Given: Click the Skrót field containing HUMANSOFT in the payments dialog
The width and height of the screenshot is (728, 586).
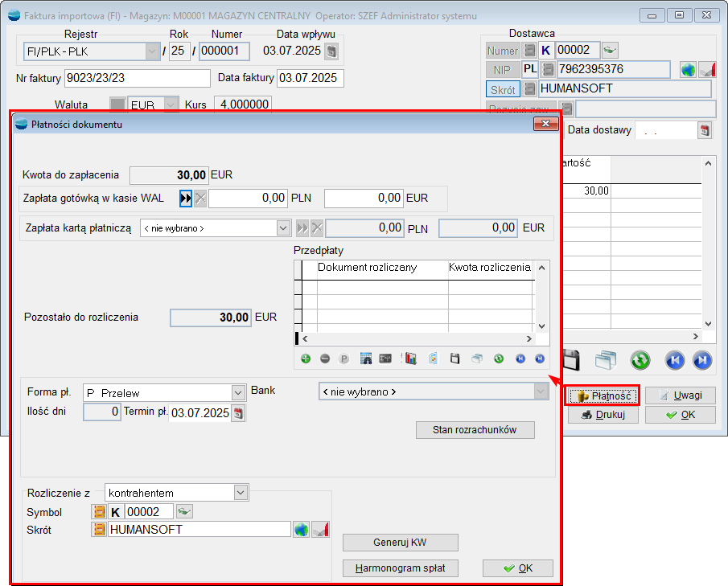Looking at the screenshot, I should pos(199,530).
